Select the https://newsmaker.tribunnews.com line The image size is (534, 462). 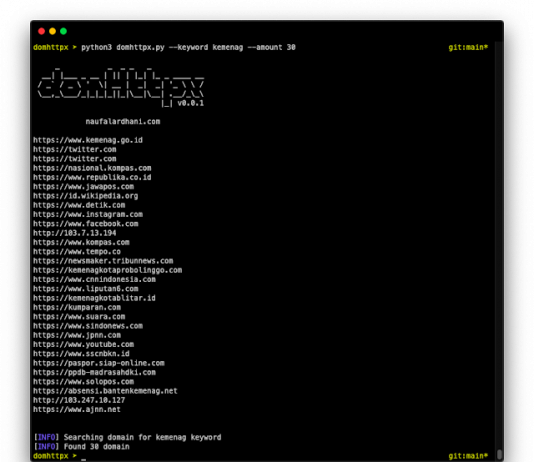point(103,261)
